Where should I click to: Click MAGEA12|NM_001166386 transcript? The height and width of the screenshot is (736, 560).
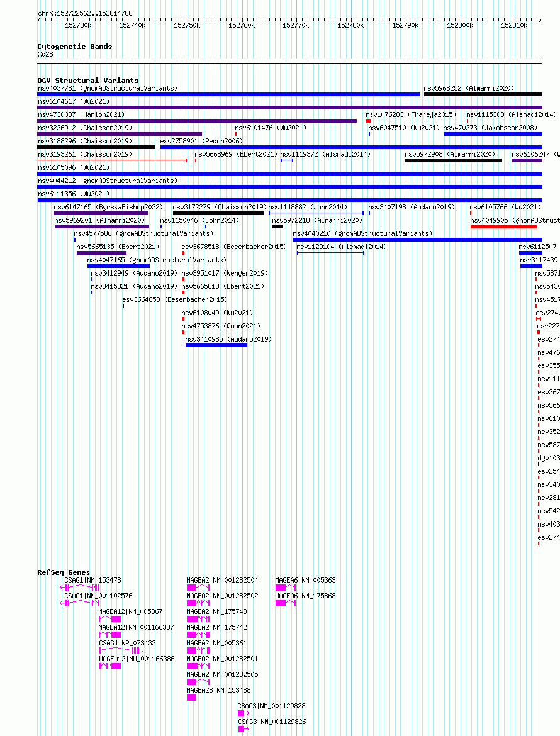(137, 659)
